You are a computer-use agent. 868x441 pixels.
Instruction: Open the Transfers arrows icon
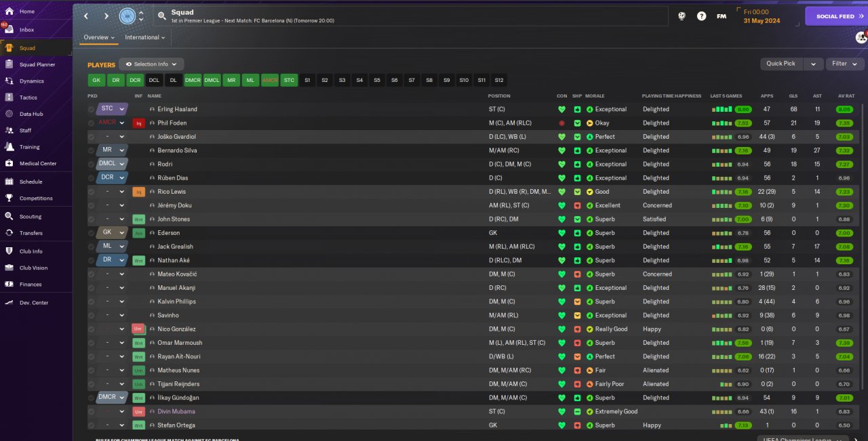(9, 233)
